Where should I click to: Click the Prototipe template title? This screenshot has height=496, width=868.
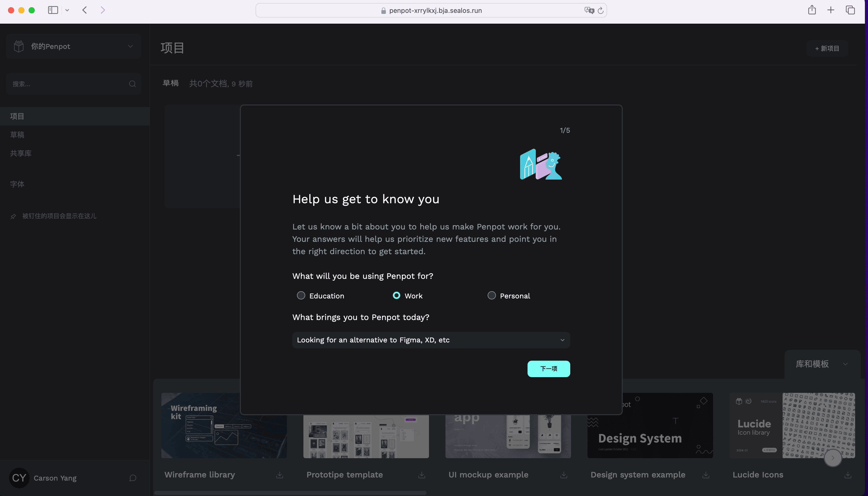344,475
